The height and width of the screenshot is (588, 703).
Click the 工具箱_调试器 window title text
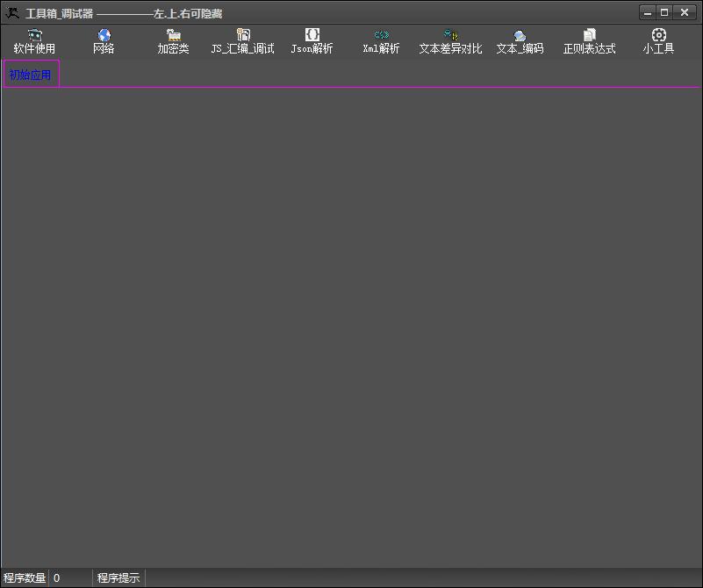[60, 14]
